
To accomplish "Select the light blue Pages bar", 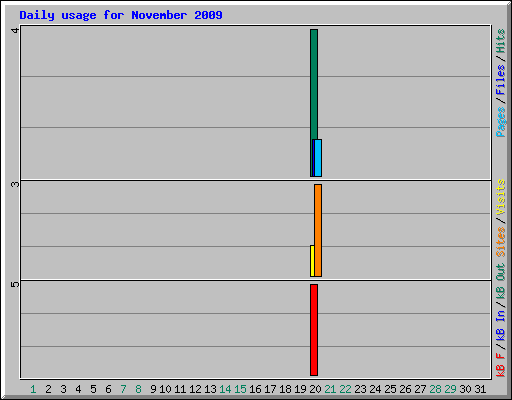I will coord(318,158).
